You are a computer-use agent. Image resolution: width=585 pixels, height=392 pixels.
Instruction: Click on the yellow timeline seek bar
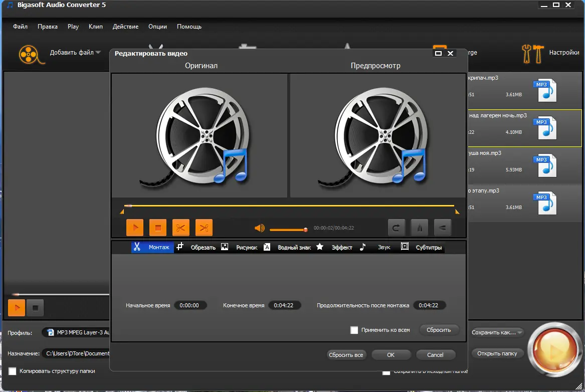289,206
